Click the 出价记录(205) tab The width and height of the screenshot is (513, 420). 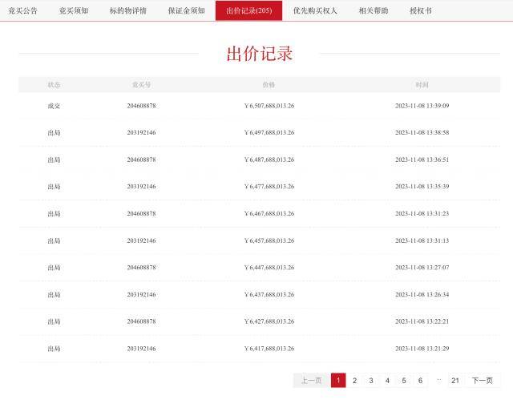(248, 11)
